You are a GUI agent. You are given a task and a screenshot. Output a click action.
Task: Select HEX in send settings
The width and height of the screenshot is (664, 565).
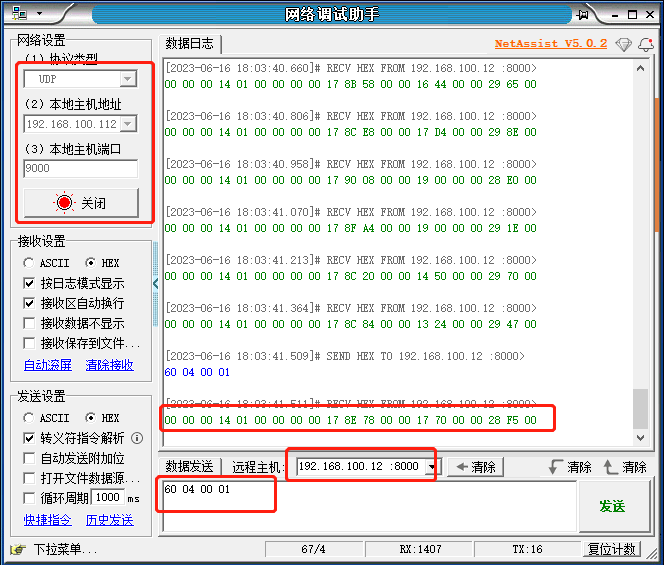tap(102, 418)
